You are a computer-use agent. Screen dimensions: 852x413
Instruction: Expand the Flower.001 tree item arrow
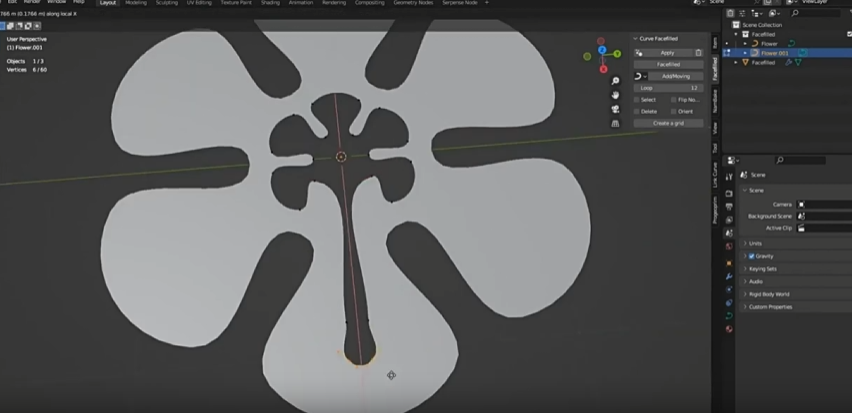[x=744, y=53]
